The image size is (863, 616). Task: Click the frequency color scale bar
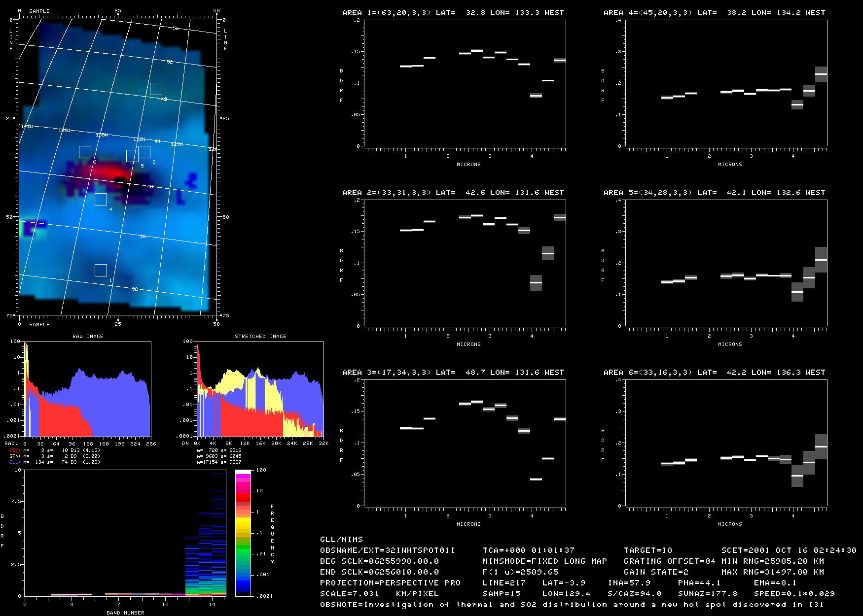(243, 533)
